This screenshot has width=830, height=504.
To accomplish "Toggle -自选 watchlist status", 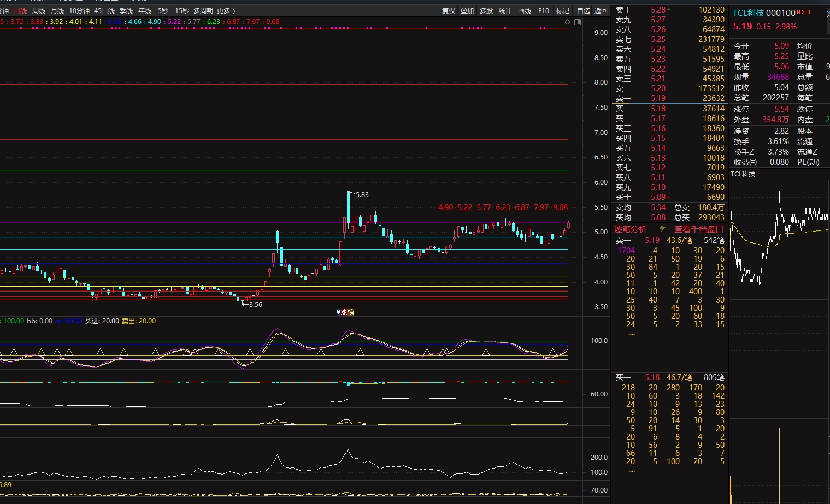I will (582, 10).
